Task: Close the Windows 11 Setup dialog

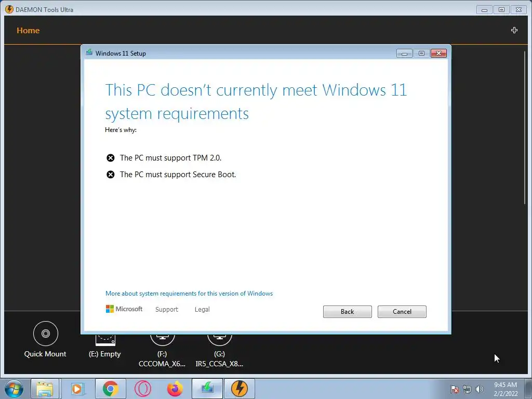Action: tap(438, 54)
